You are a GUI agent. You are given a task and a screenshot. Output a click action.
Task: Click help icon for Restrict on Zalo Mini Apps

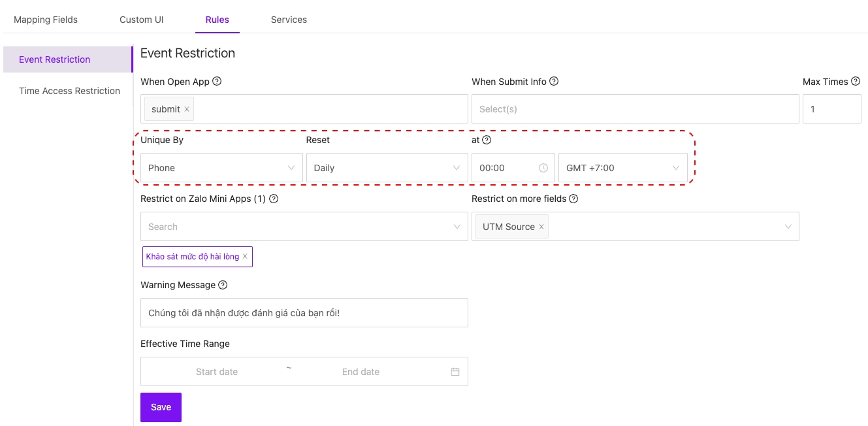tap(274, 199)
